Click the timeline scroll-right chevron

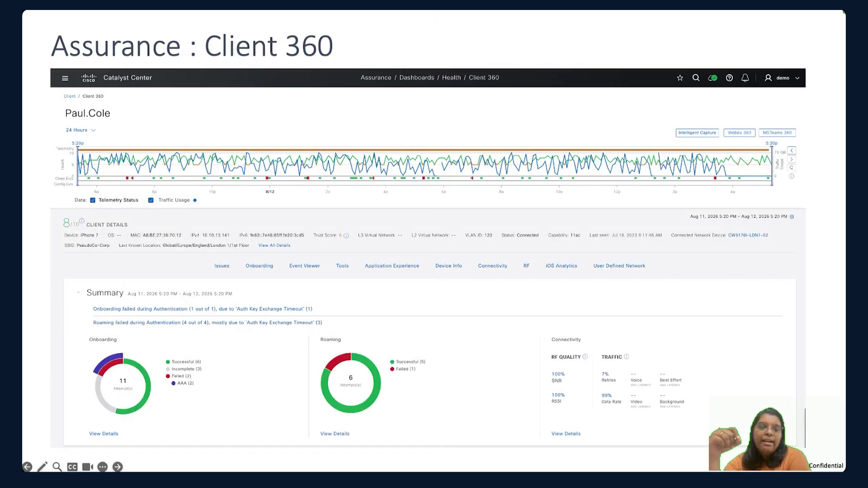(792, 160)
